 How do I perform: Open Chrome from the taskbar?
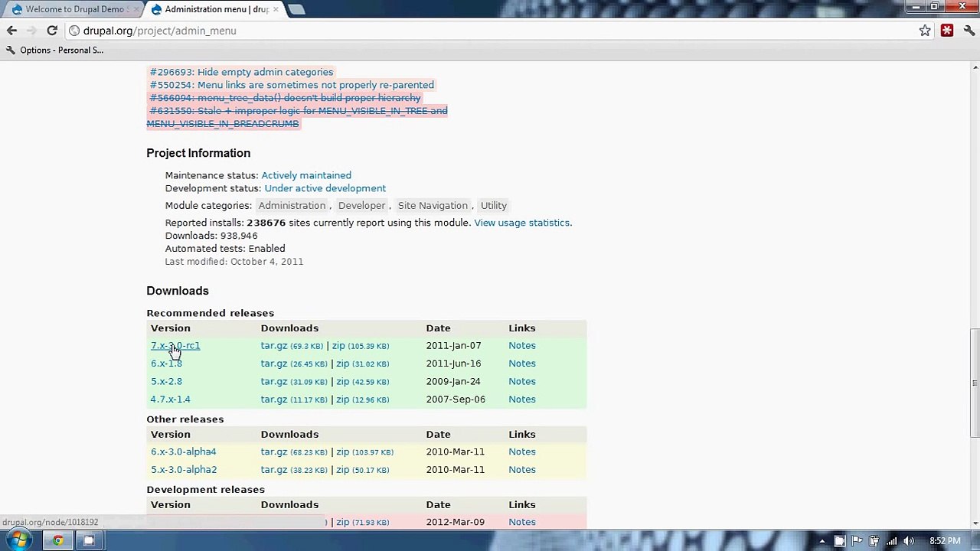pyautogui.click(x=58, y=540)
